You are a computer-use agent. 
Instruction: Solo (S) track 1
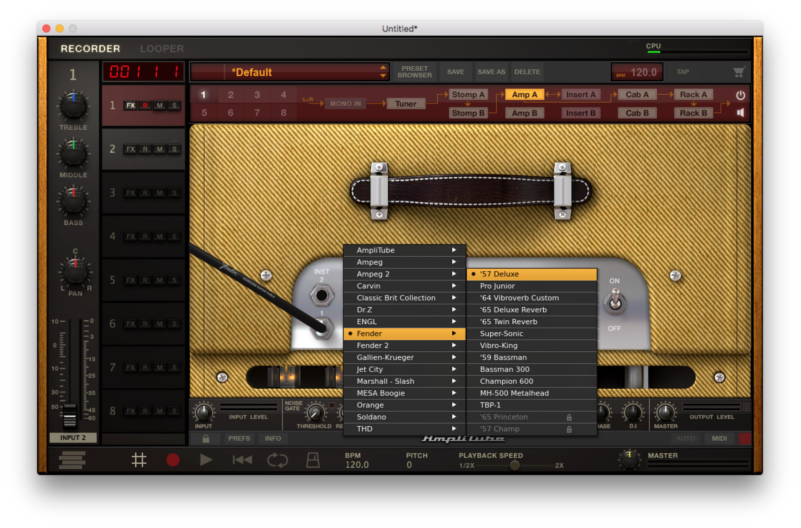(174, 106)
